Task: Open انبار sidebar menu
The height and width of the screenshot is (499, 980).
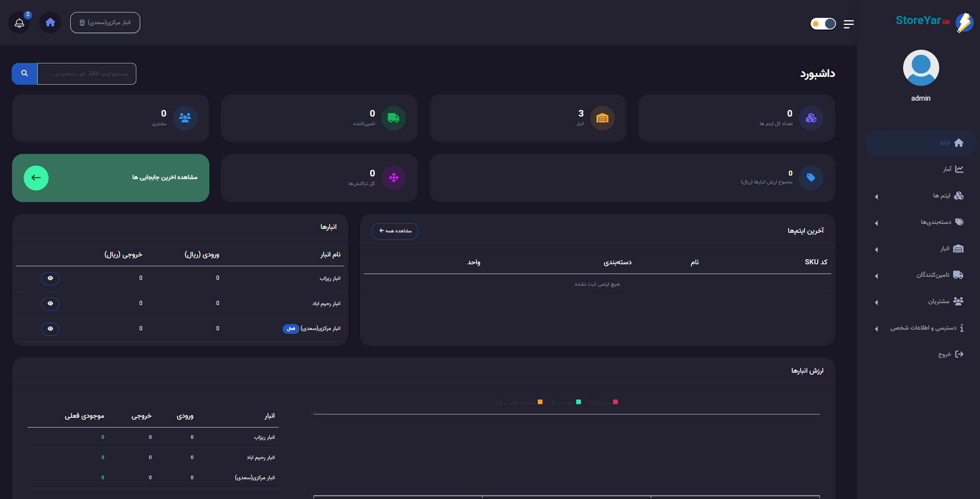Action: pyautogui.click(x=921, y=249)
